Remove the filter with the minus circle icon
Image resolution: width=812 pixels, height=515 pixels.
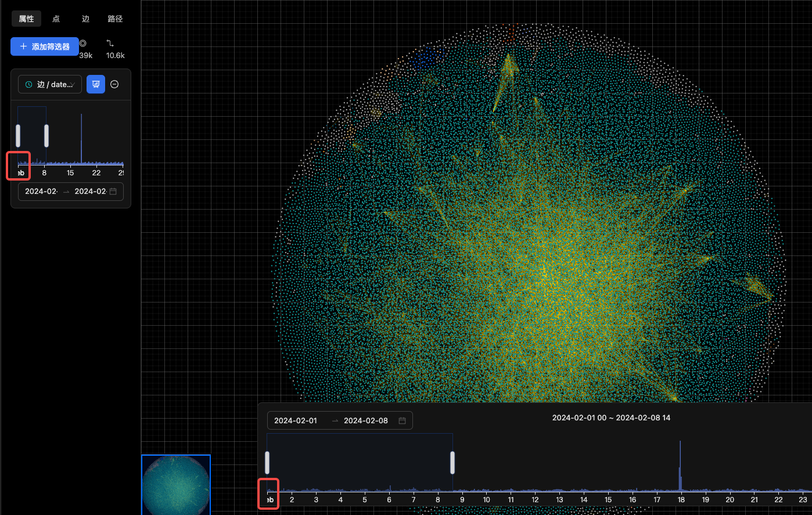click(x=114, y=84)
